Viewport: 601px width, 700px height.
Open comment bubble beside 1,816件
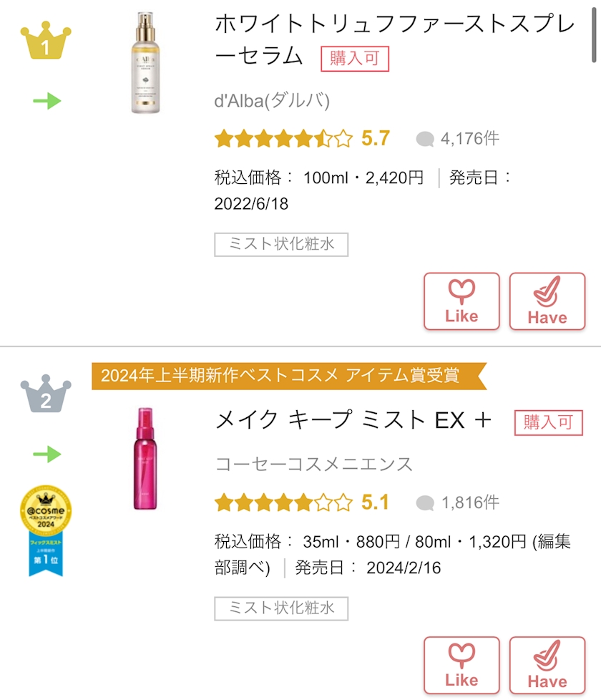click(425, 503)
